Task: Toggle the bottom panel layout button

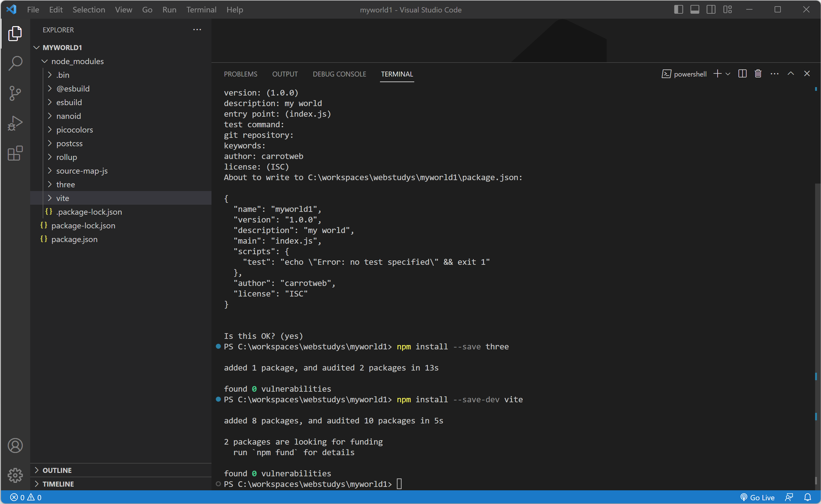Action: (x=695, y=10)
